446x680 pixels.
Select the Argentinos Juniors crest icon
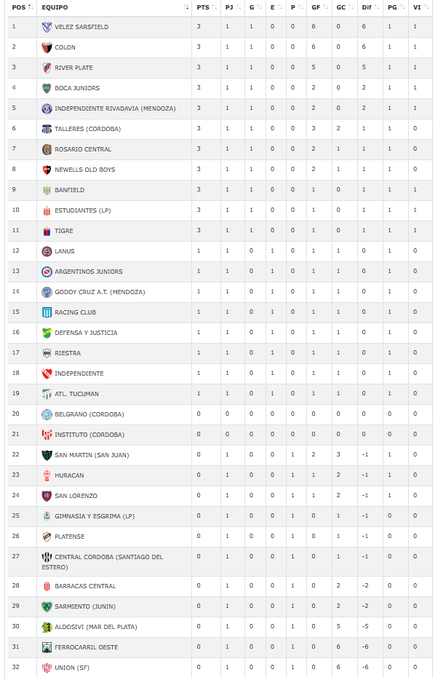46,271
